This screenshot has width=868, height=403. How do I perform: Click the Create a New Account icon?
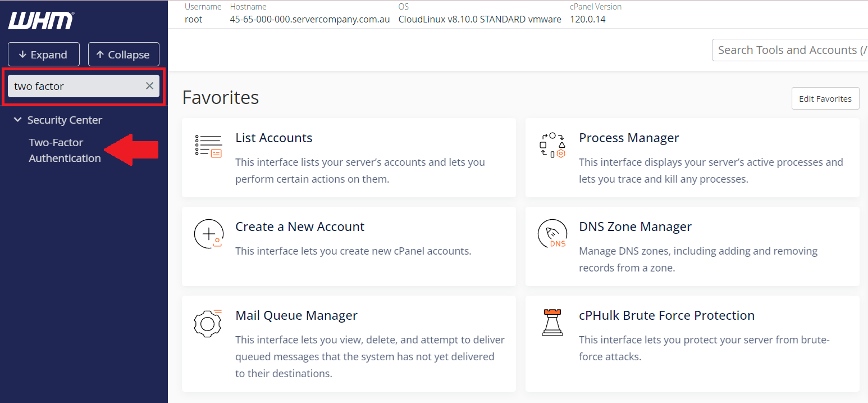click(x=208, y=234)
